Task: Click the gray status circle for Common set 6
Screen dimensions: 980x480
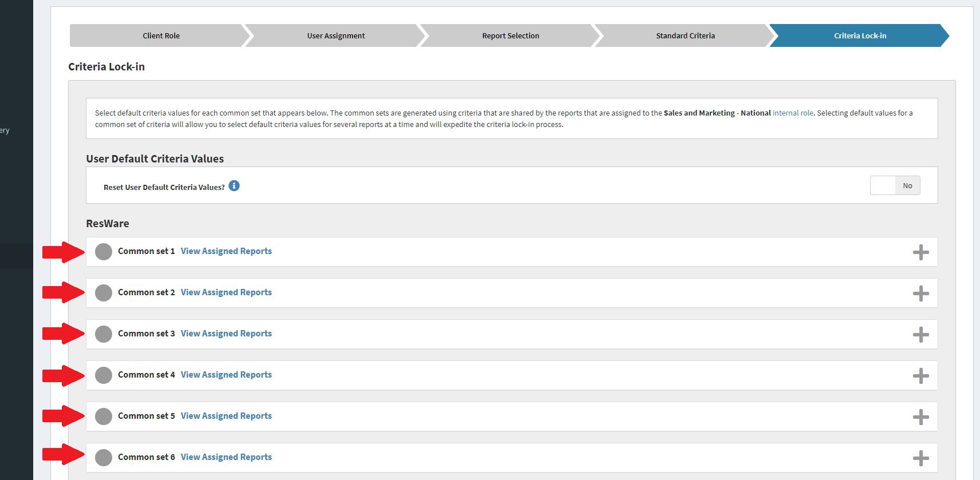Action: (x=104, y=458)
